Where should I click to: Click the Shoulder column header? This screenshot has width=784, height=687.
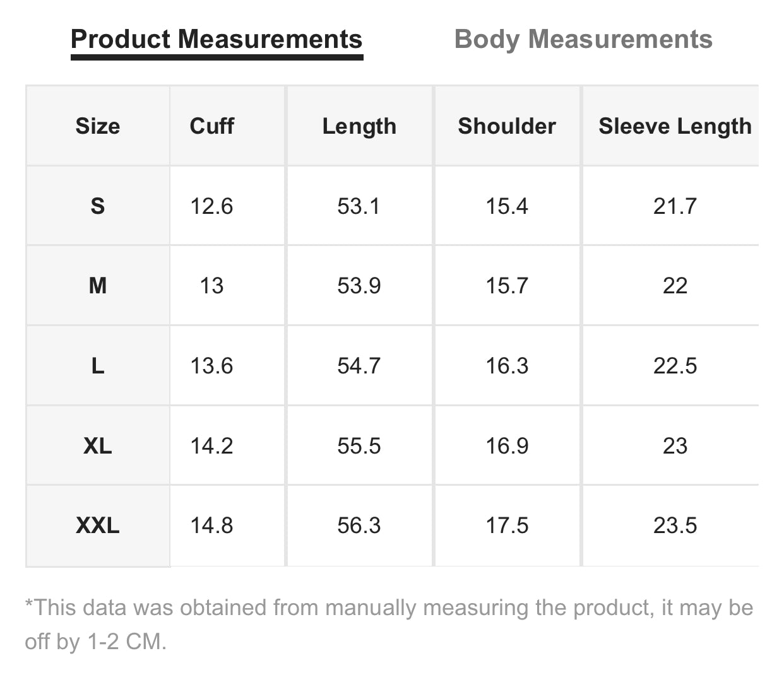click(507, 126)
